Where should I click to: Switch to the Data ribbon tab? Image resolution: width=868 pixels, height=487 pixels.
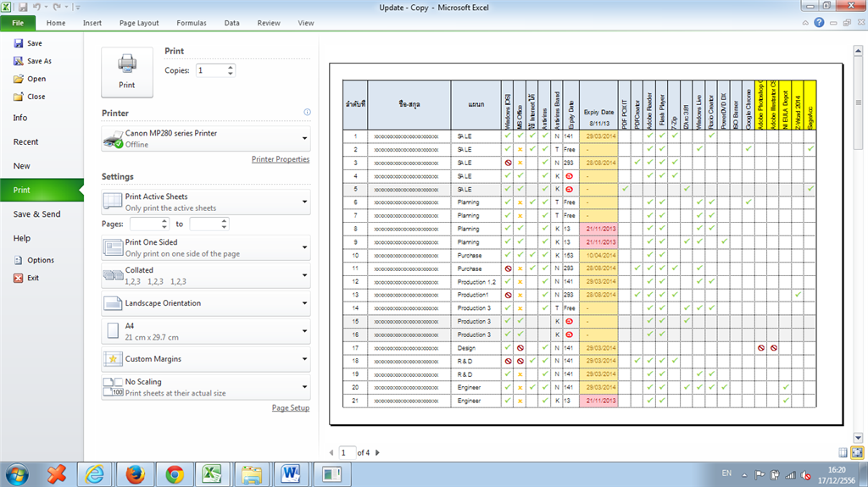tap(232, 23)
